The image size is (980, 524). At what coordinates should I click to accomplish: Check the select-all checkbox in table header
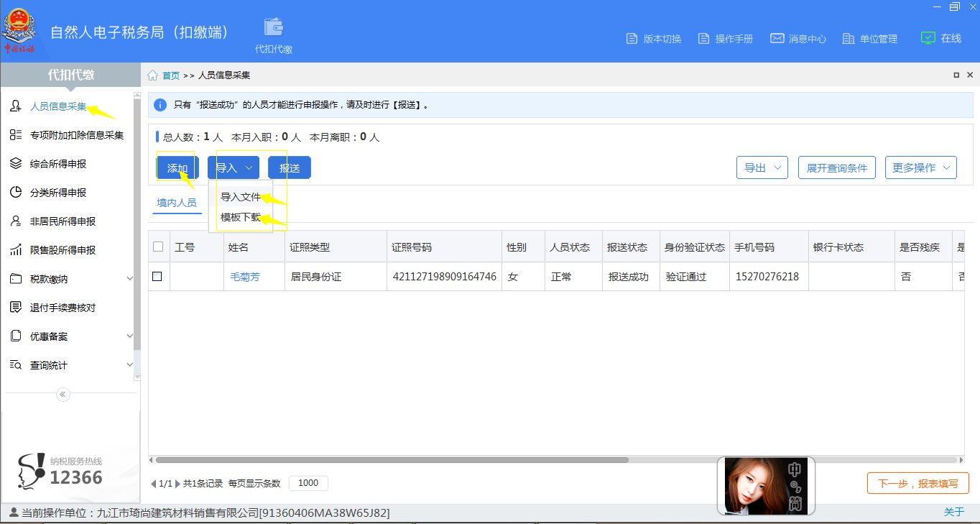click(159, 246)
